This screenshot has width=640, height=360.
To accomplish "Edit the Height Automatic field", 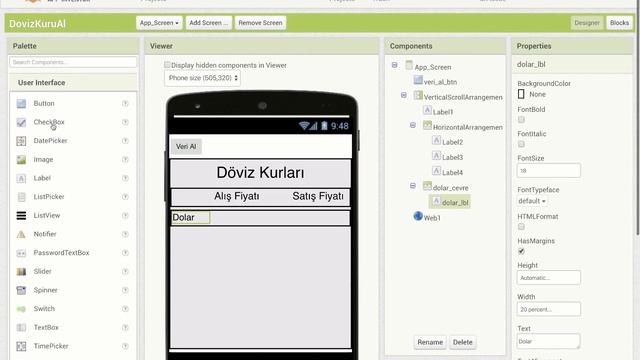I will [549, 278].
